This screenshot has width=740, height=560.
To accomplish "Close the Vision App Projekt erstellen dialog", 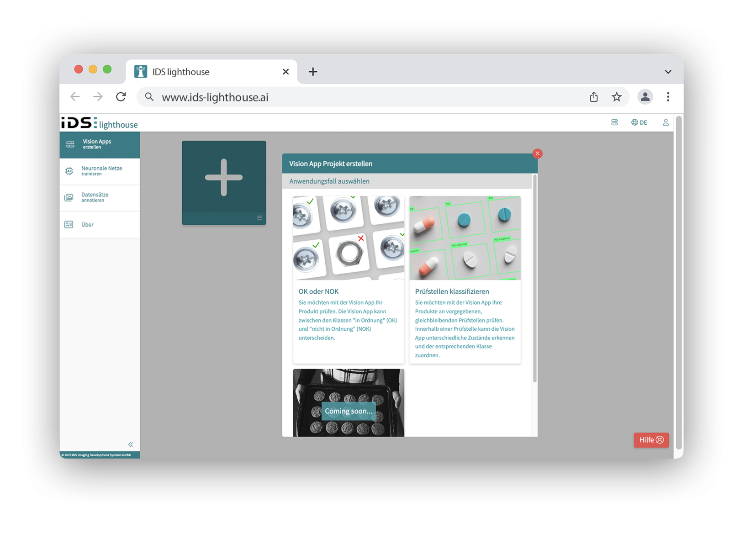I will click(x=537, y=153).
